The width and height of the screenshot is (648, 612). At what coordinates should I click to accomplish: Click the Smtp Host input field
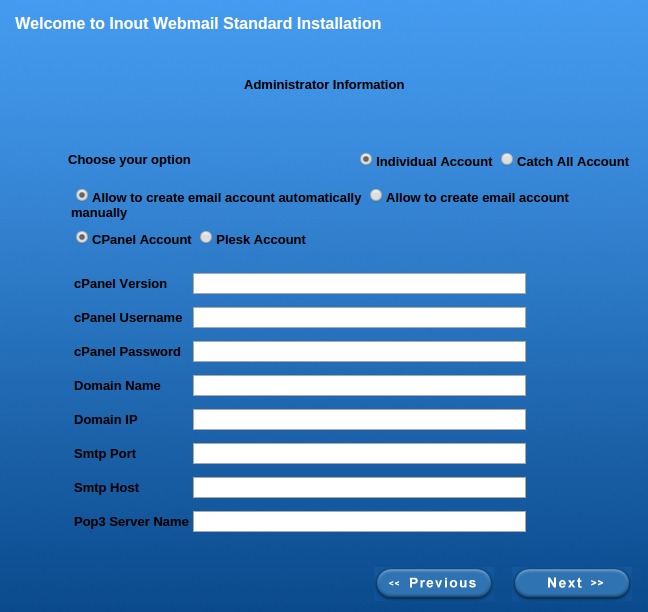[359, 487]
